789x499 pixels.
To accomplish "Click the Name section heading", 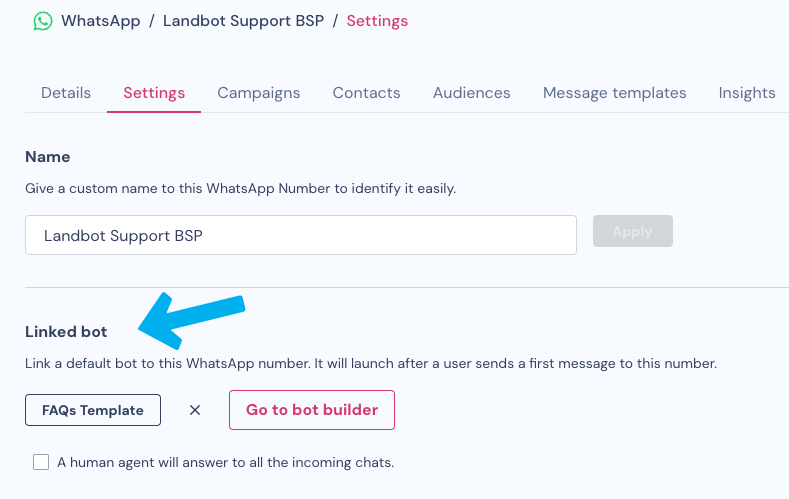I will click(x=47, y=157).
